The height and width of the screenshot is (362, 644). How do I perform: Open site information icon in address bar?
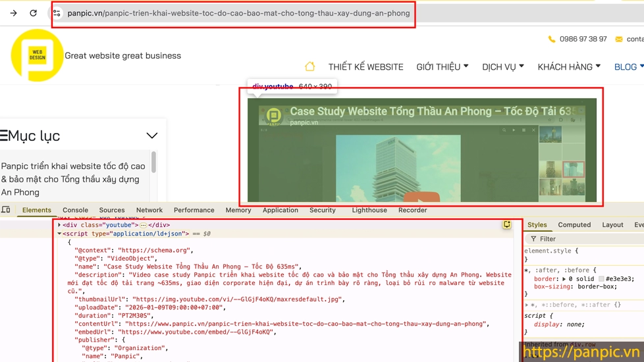[57, 13]
